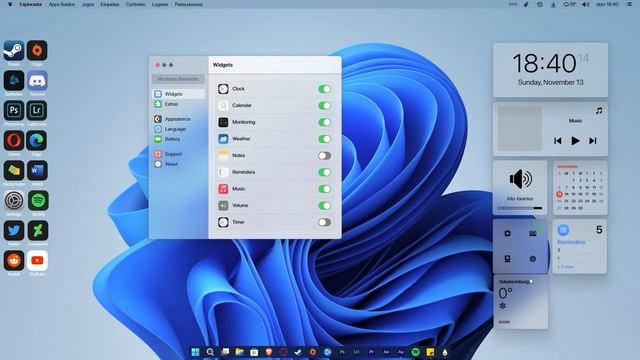Skip to next track in Music widget

pyautogui.click(x=593, y=141)
